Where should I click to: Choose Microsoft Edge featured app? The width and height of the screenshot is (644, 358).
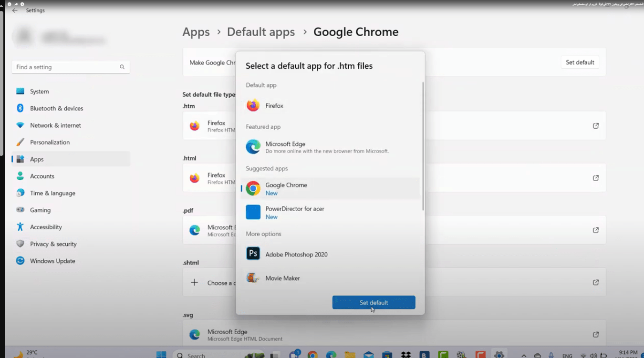point(330,147)
